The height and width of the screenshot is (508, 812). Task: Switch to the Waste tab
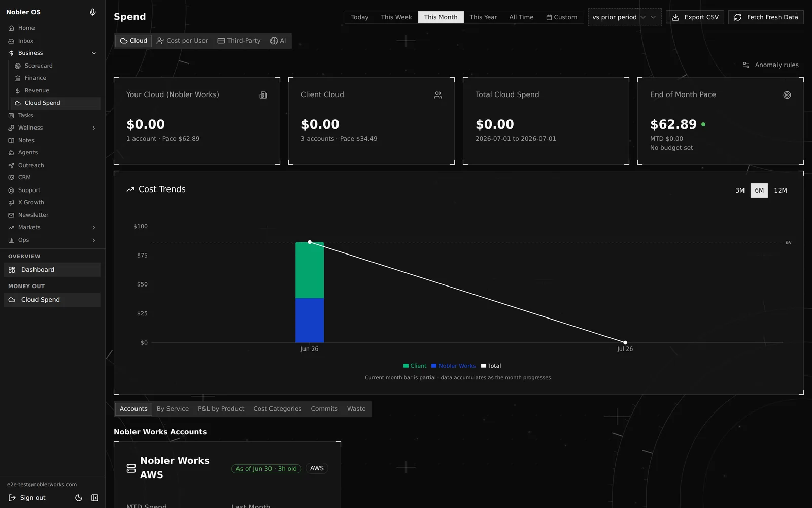[x=356, y=409]
